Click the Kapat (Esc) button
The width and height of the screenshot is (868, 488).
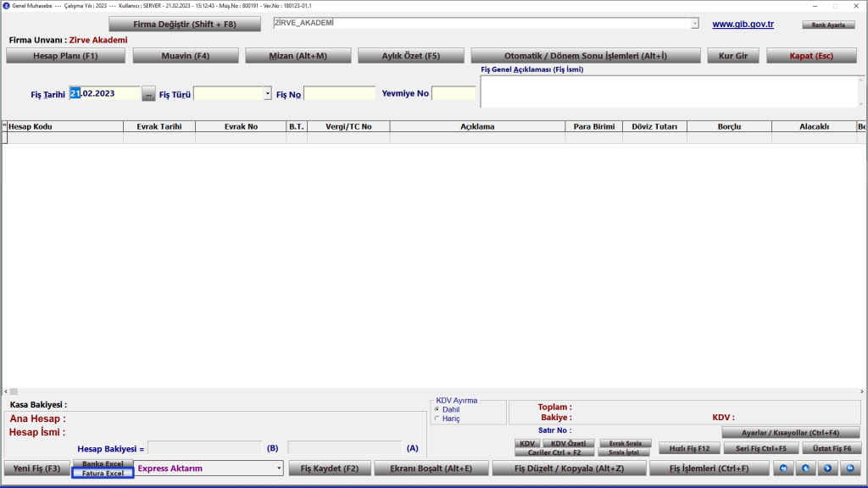point(810,56)
